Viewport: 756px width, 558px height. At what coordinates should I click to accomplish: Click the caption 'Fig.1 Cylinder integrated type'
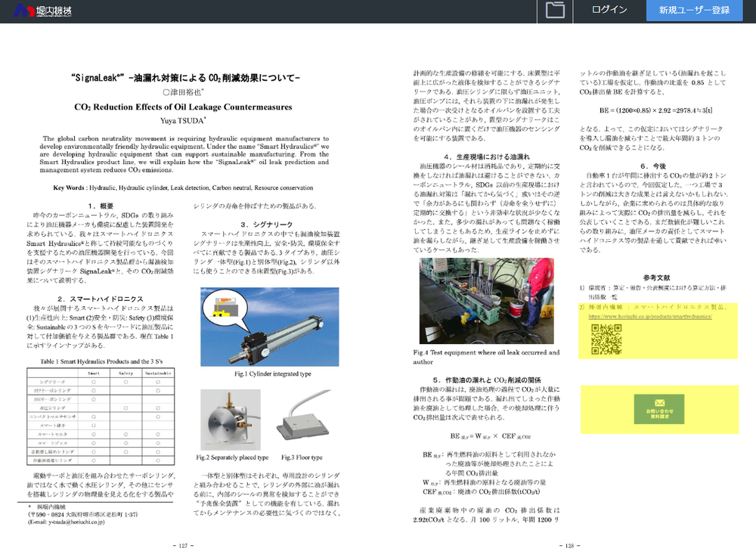272,374
